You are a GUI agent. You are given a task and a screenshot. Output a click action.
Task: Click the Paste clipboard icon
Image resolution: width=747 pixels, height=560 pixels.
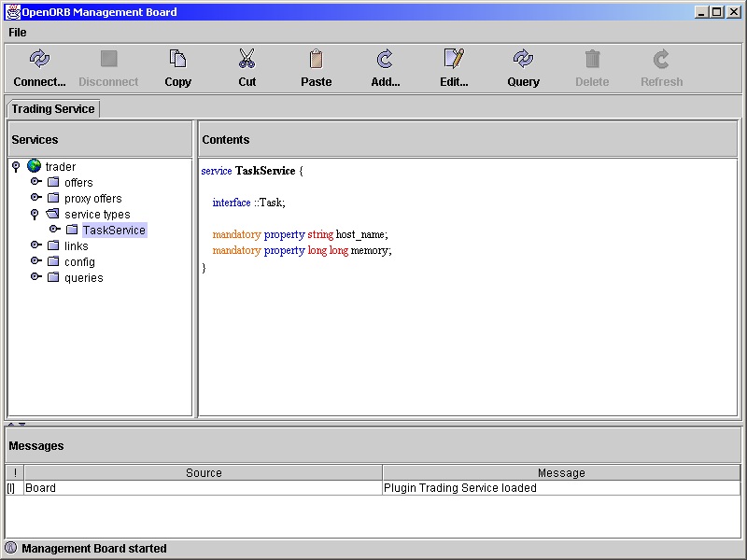tap(316, 59)
